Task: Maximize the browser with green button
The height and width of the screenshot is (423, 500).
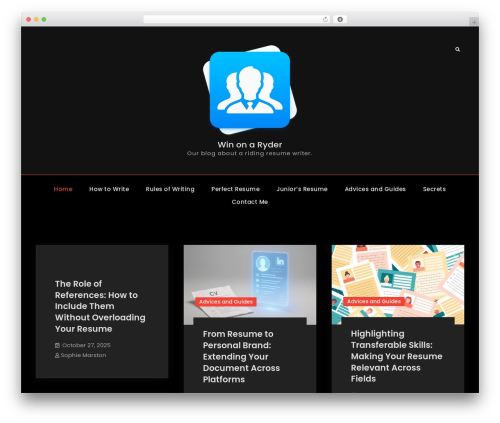Action: (x=44, y=19)
